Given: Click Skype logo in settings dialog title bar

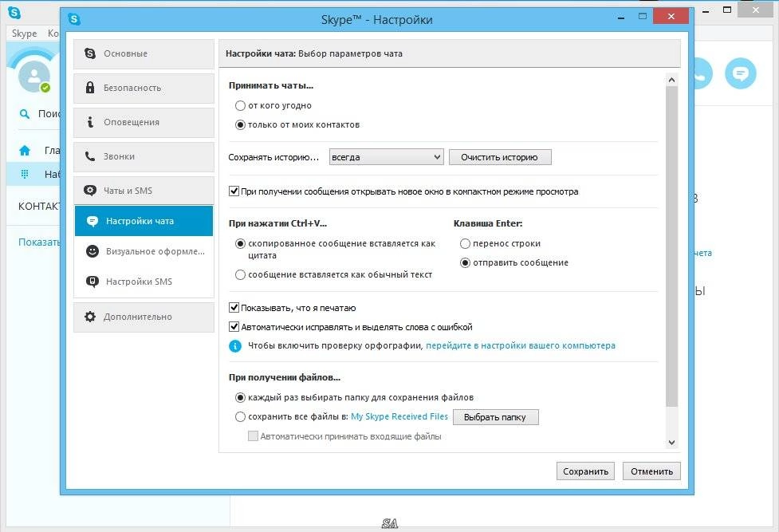Looking at the screenshot, I should (x=74, y=19).
